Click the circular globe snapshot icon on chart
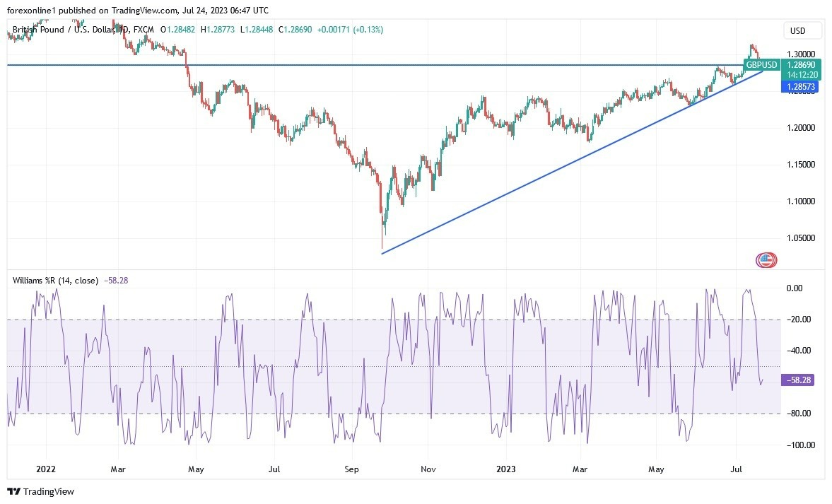 pos(767,259)
